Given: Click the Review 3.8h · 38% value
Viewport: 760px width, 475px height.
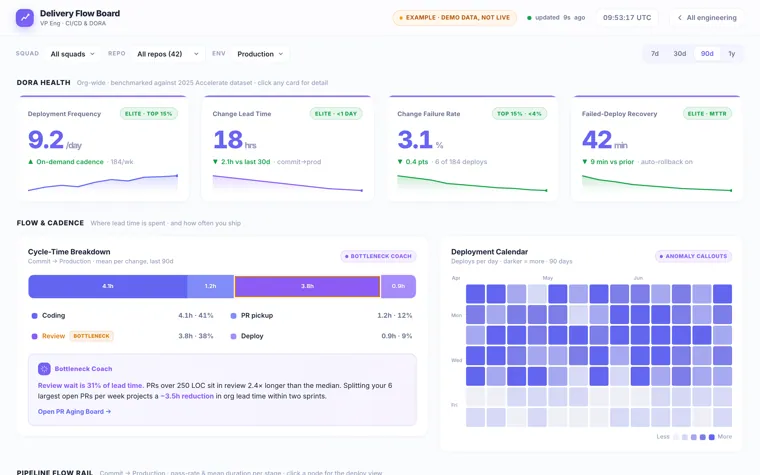Looking at the screenshot, I should [195, 336].
